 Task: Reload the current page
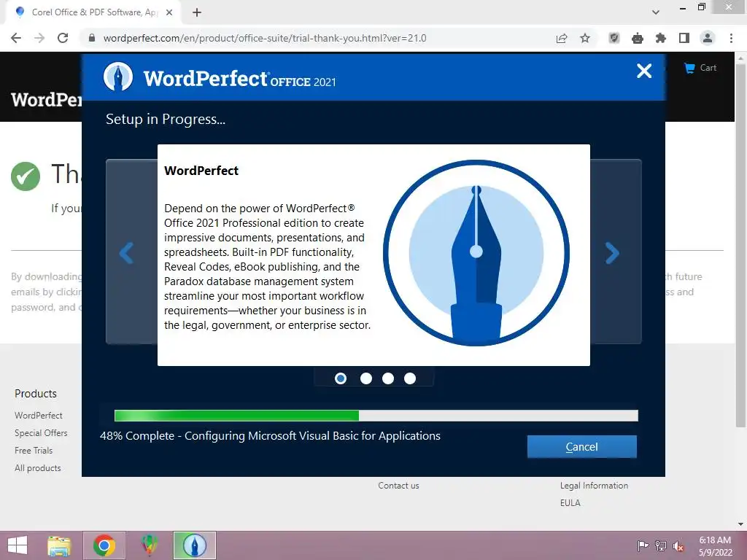(x=63, y=38)
